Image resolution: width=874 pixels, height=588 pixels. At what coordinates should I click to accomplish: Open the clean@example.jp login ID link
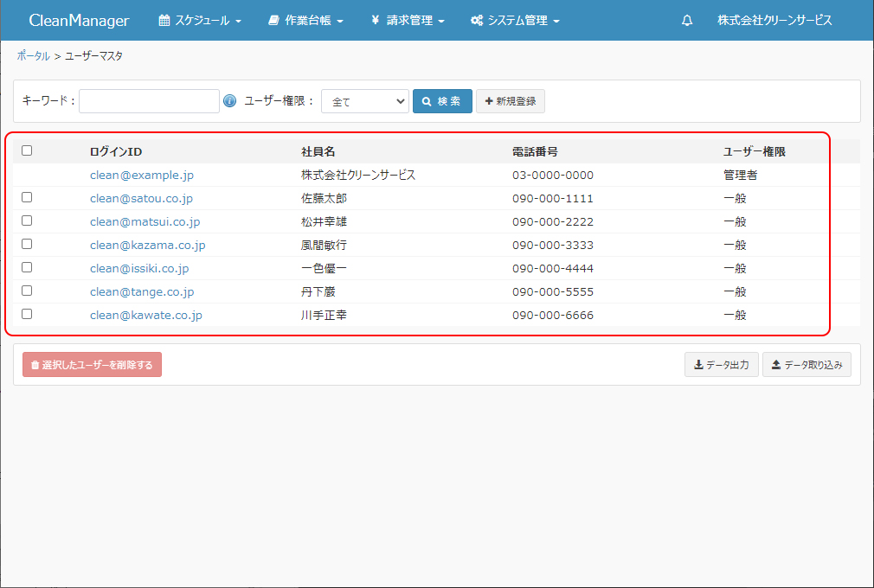pos(142,175)
